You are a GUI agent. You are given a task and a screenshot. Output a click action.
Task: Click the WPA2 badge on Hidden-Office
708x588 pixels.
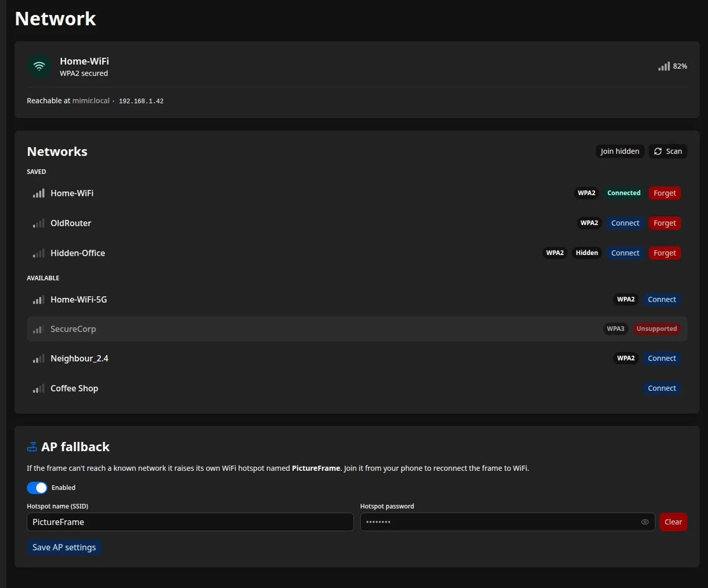click(x=555, y=253)
